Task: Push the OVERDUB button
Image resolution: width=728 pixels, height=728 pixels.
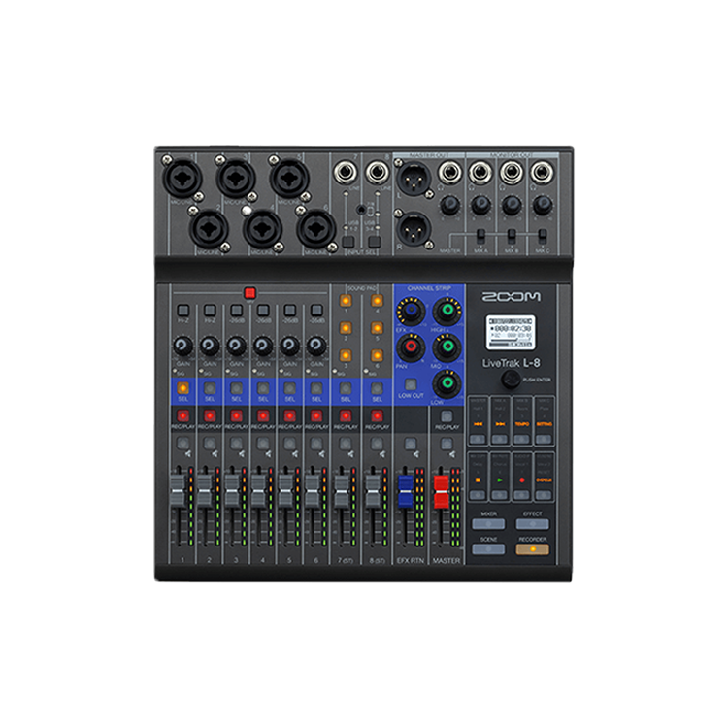Action: (x=544, y=494)
